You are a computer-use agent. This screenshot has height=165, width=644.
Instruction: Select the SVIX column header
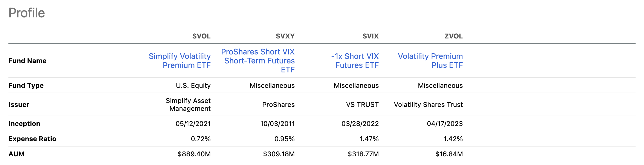click(370, 36)
